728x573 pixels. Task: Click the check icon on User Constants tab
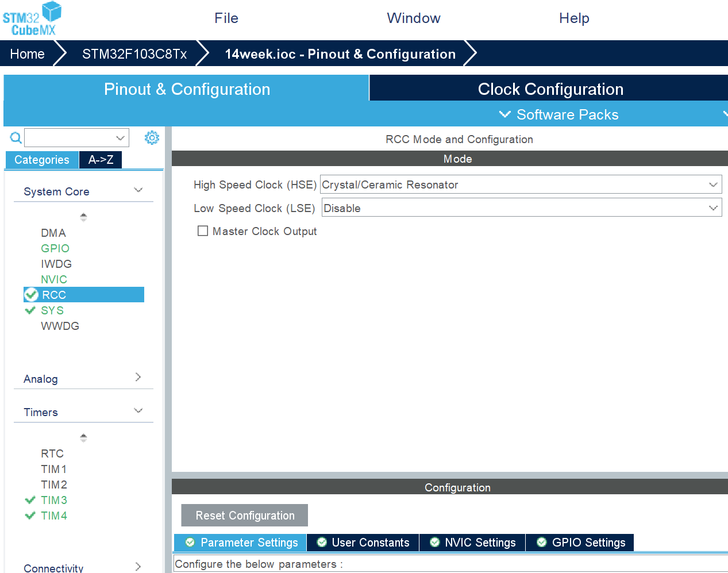(322, 543)
